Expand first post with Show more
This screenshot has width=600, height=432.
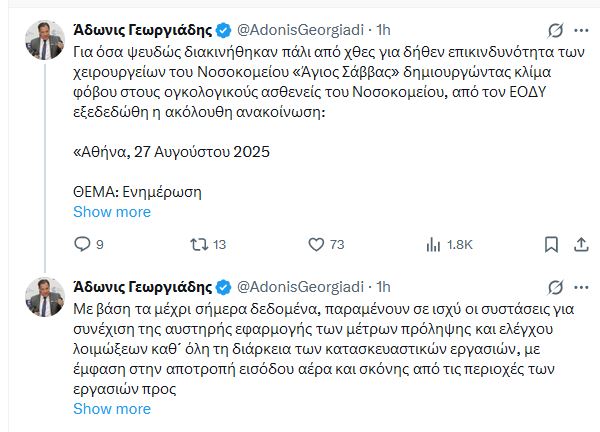coord(112,212)
